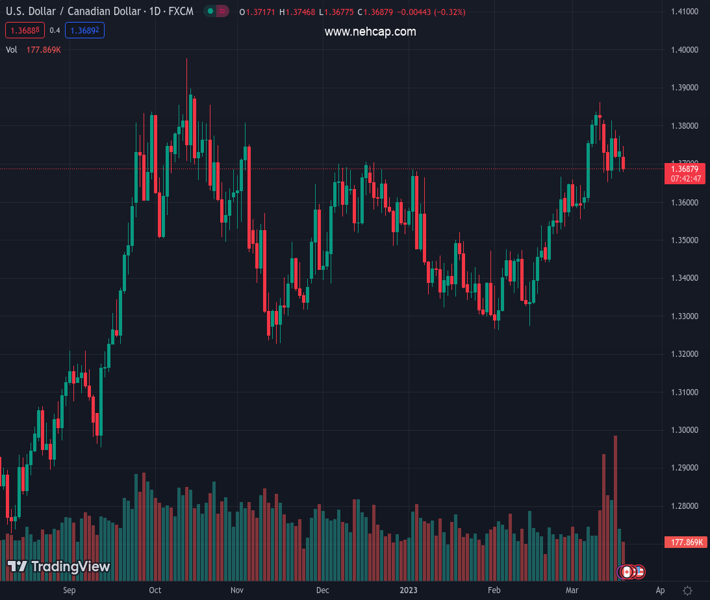The height and width of the screenshot is (600, 710).
Task: Click the www.nehcap.com watermark text
Action: point(370,32)
